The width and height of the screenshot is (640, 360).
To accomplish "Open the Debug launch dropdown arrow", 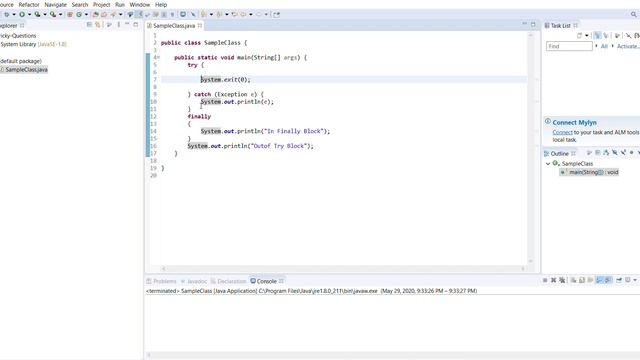I will [x=14, y=14].
